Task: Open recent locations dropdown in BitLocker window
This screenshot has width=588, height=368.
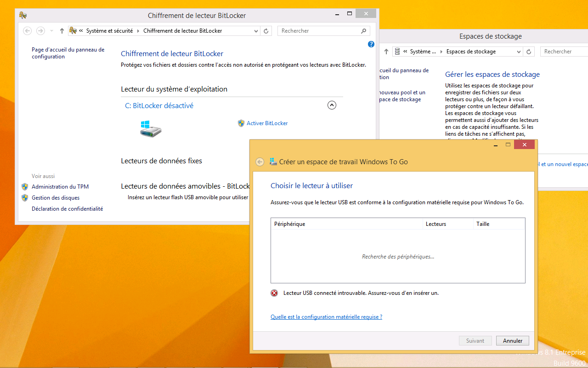Action: pos(51,31)
